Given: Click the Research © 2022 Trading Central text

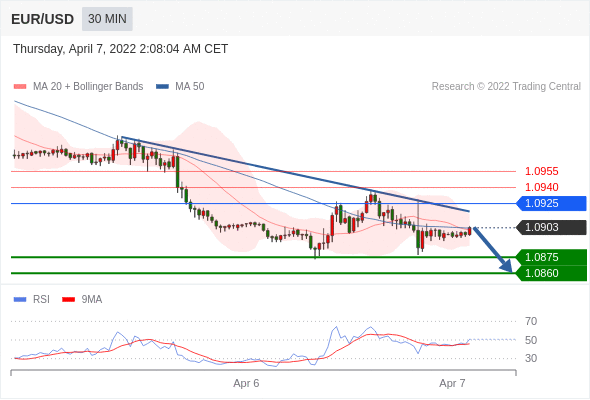Looking at the screenshot, I should point(506,87).
